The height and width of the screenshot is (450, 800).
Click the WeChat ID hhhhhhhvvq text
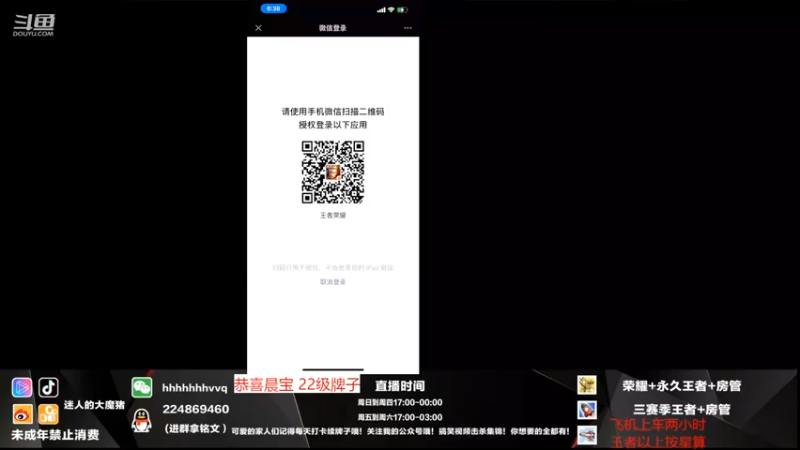[x=194, y=388]
